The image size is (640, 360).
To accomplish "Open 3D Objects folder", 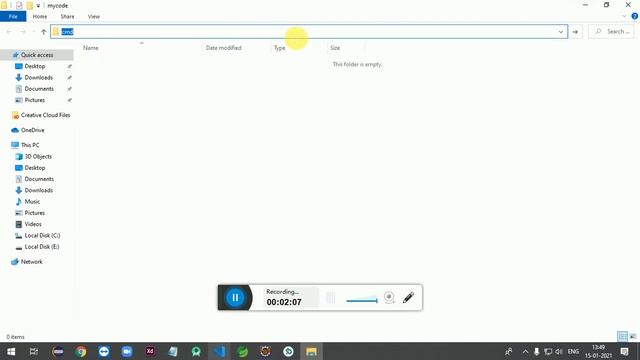I will point(38,156).
